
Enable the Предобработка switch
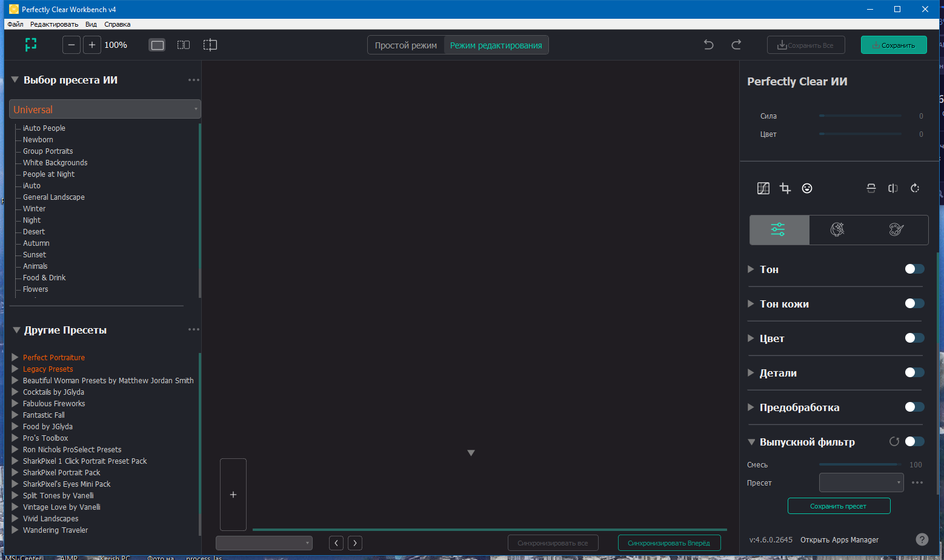pyautogui.click(x=914, y=407)
